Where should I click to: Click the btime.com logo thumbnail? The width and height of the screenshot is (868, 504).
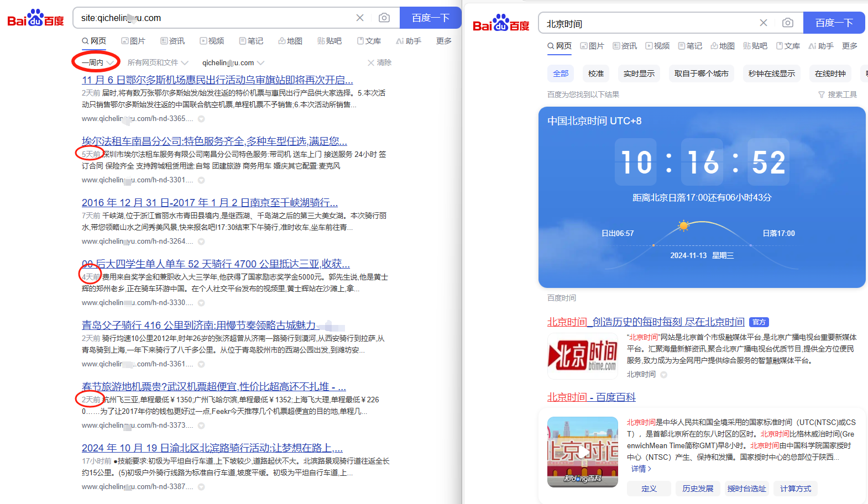tap(583, 356)
